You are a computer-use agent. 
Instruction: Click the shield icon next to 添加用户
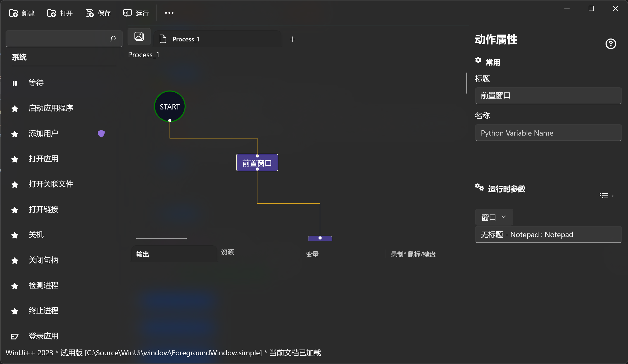[x=101, y=133]
